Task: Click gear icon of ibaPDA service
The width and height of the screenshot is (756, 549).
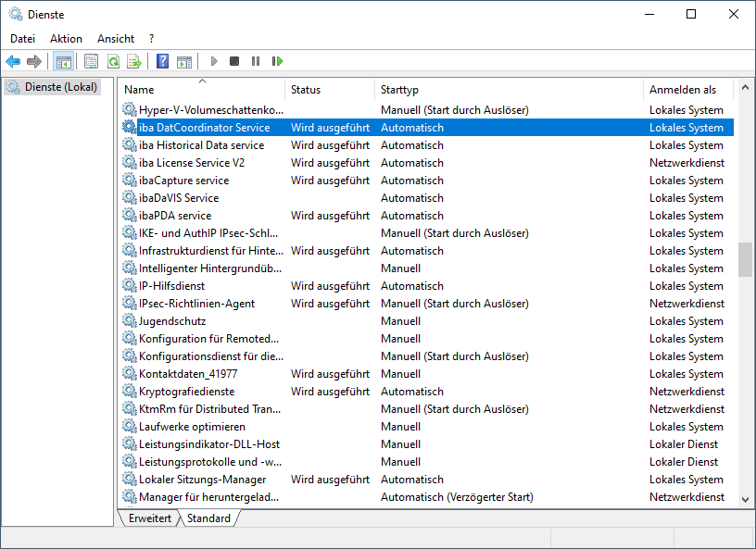Action: pyautogui.click(x=129, y=215)
